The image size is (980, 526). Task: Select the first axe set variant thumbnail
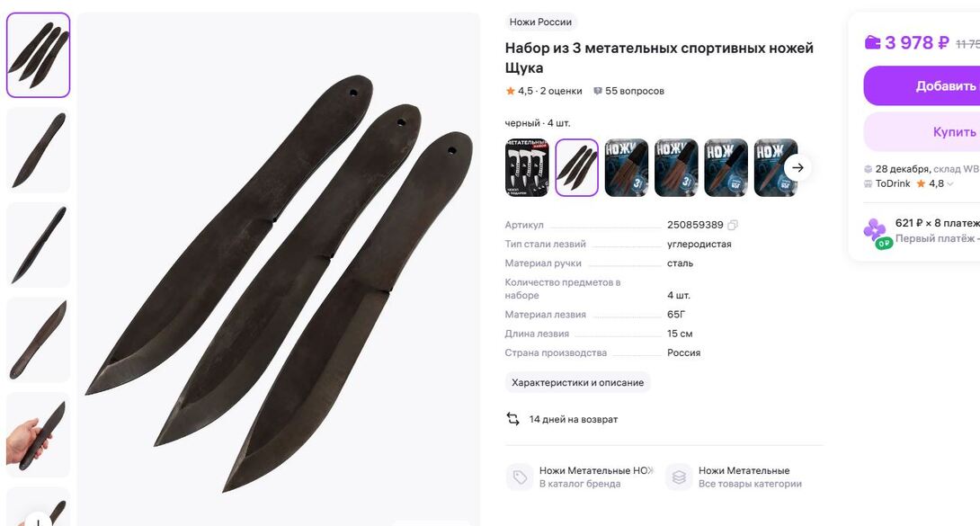[x=527, y=167]
